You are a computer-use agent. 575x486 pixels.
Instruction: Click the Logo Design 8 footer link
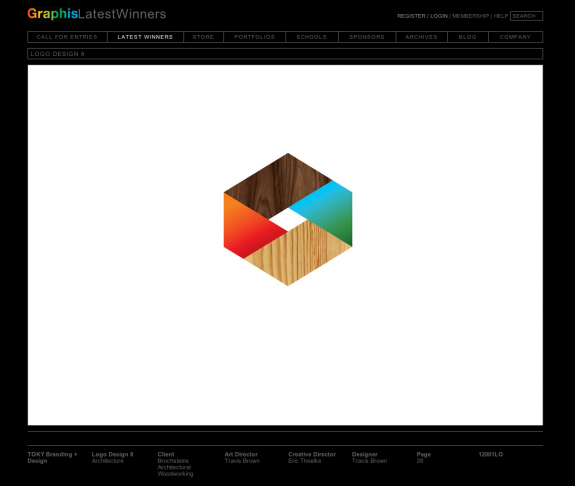click(x=112, y=454)
